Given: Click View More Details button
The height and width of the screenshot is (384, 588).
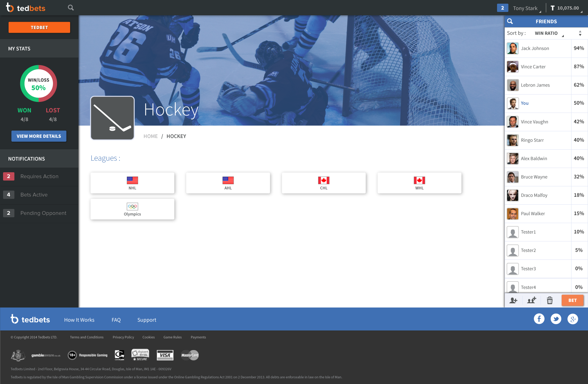Looking at the screenshot, I should tap(39, 136).
